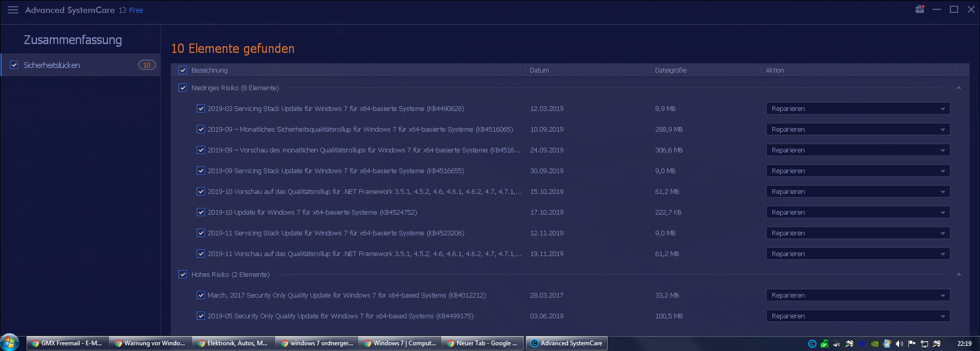Open the Action Center flag icon
Screen dimensions: 980x351
tap(912, 344)
